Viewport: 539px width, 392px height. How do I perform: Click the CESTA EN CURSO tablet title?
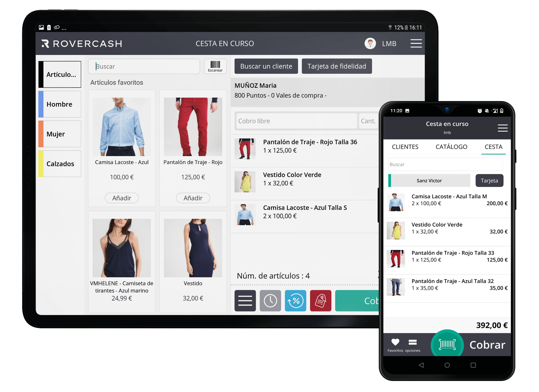(x=225, y=44)
